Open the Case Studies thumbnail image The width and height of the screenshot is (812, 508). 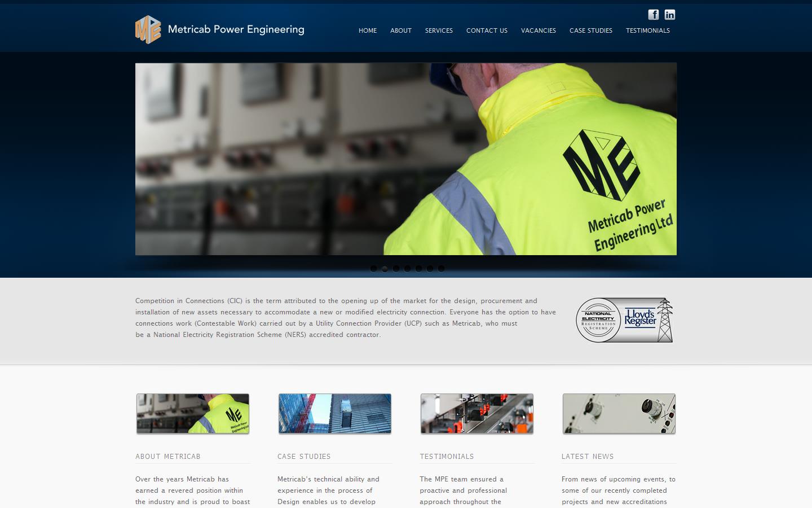click(x=334, y=413)
